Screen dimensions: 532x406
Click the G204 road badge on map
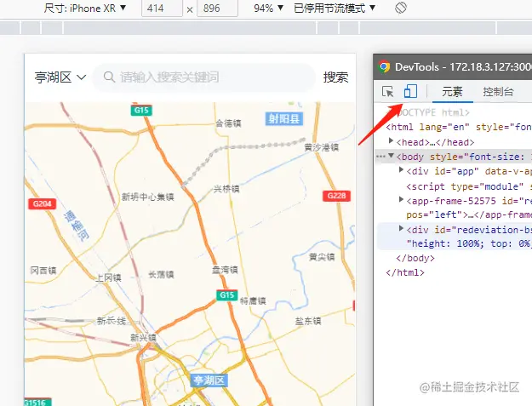pyautogui.click(x=42, y=203)
